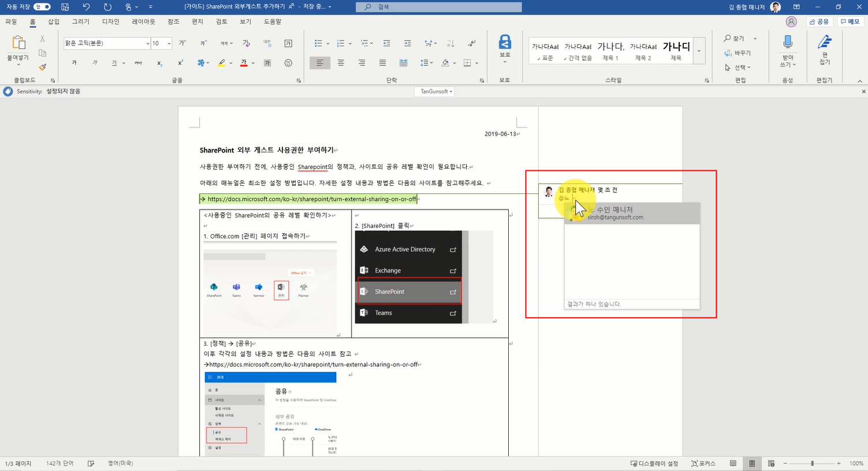
Task: Click the Character border 가 box icon
Action: pos(288,43)
